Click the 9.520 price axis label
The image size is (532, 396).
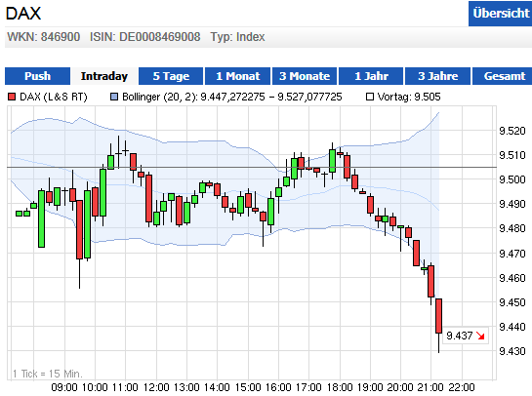click(x=512, y=131)
